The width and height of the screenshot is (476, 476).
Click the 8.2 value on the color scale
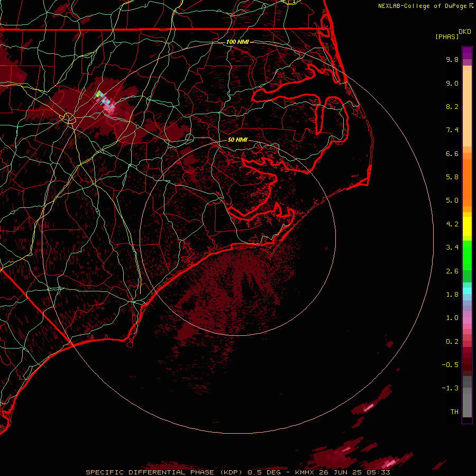[x=452, y=106]
